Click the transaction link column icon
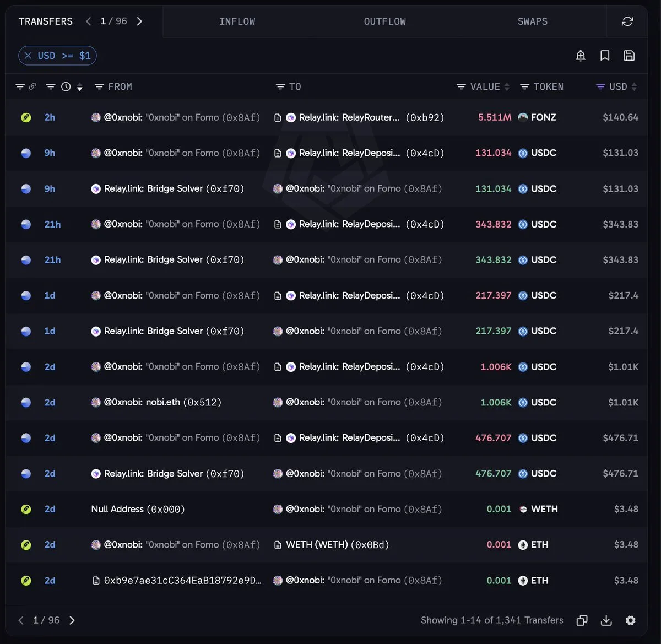 point(32,86)
